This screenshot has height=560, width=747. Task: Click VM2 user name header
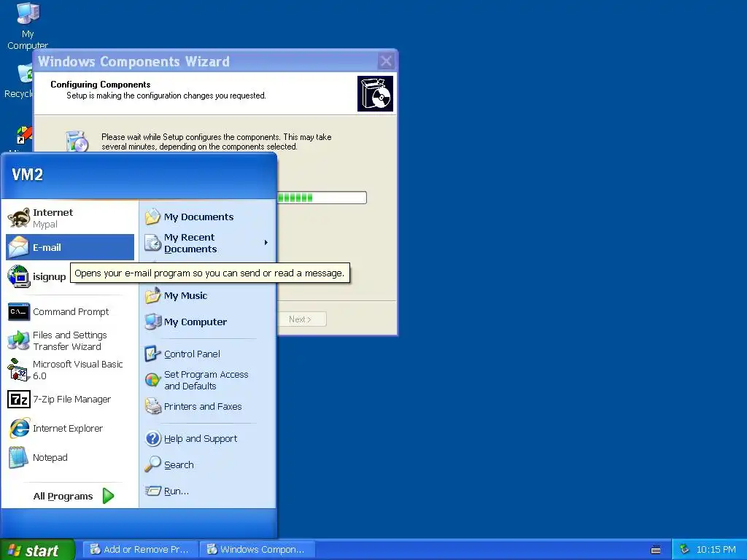click(x=27, y=175)
